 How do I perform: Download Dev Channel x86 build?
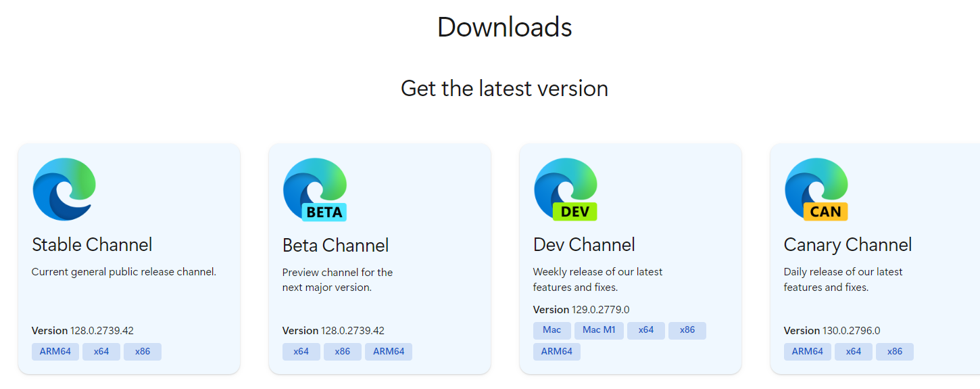click(x=687, y=331)
